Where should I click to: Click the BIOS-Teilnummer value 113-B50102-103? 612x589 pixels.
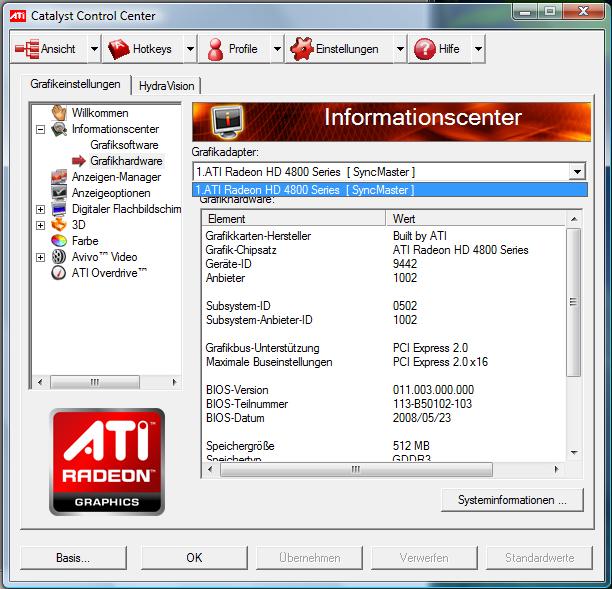pos(432,404)
